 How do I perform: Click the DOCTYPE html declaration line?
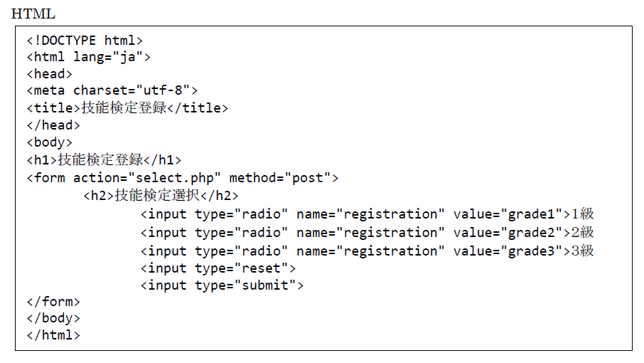[85, 41]
